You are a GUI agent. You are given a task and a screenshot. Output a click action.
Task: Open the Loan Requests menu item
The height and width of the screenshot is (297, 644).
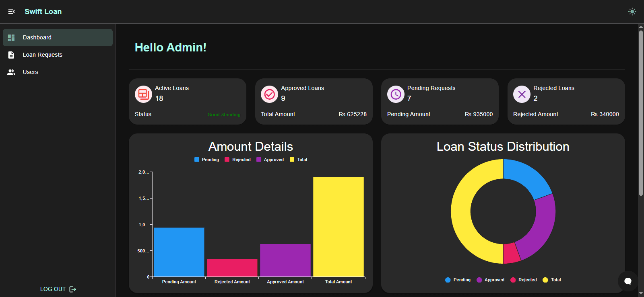pyautogui.click(x=58, y=55)
